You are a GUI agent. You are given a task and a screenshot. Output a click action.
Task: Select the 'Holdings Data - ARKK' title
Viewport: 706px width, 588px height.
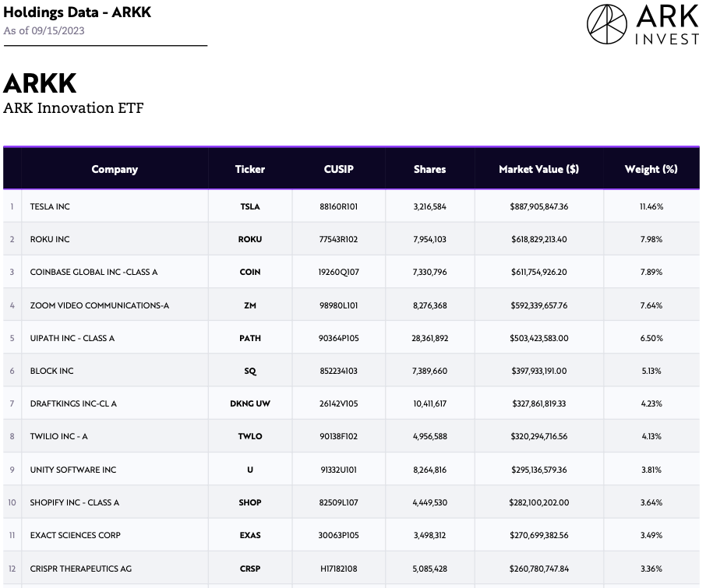point(77,12)
